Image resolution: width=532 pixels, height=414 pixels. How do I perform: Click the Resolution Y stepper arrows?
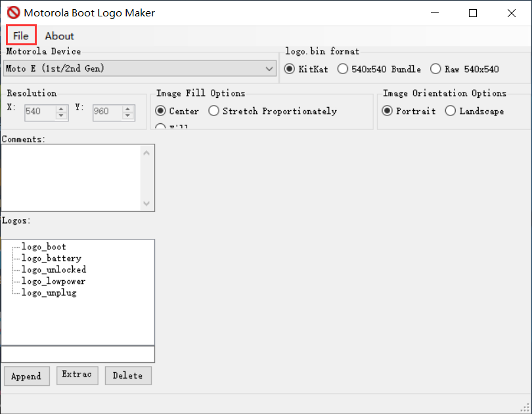tap(129, 112)
